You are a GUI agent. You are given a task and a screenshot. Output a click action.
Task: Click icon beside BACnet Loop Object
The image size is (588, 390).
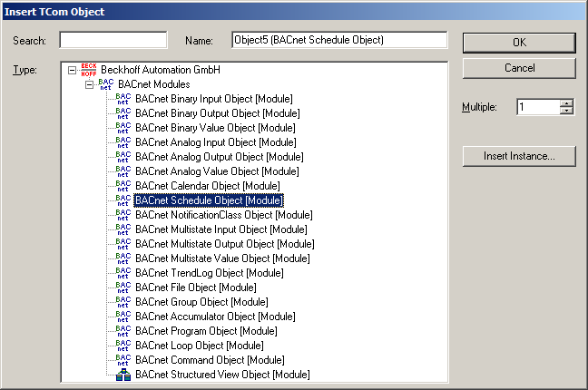(x=123, y=346)
